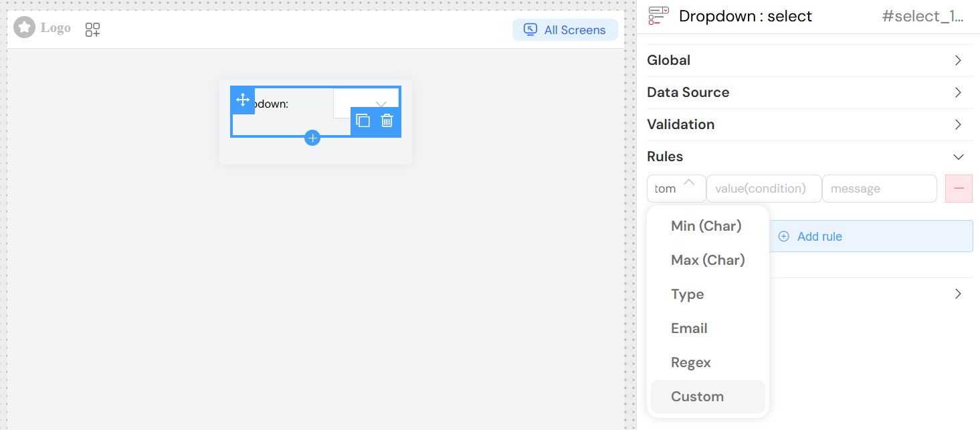Click the value(condition) input field
The image size is (980, 430).
(764, 189)
